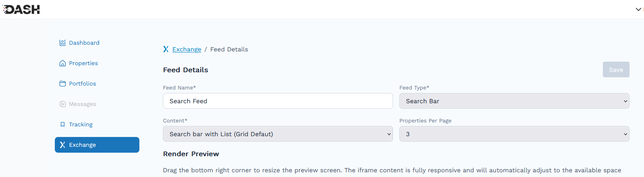This screenshot has width=644, height=177.
Task: Click the Portfolios folder icon
Action: 63,84
